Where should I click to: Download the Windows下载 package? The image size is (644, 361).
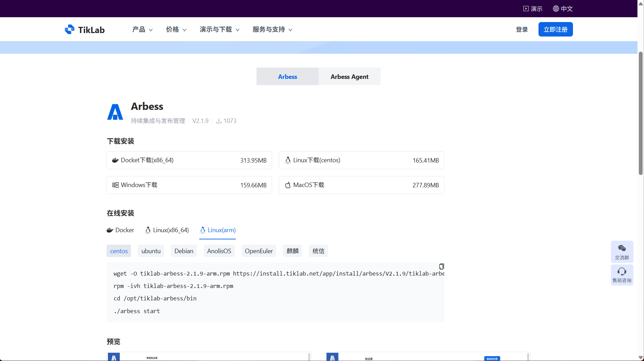click(x=189, y=185)
